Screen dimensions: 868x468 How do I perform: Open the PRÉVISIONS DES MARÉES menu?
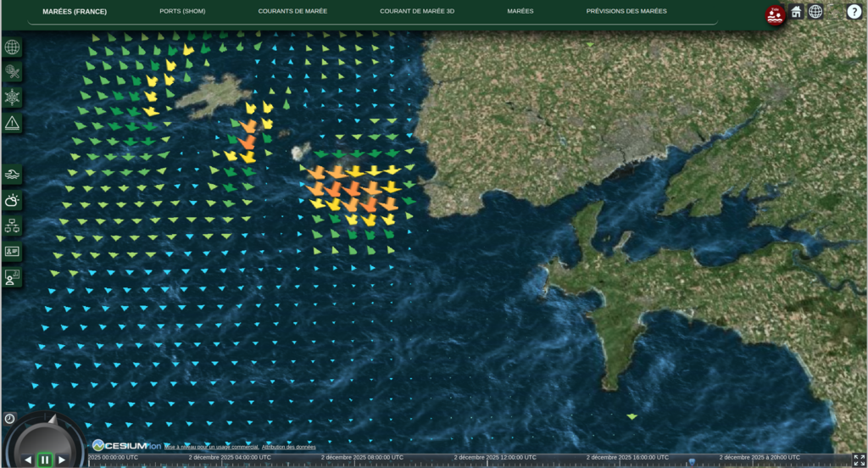coord(626,12)
